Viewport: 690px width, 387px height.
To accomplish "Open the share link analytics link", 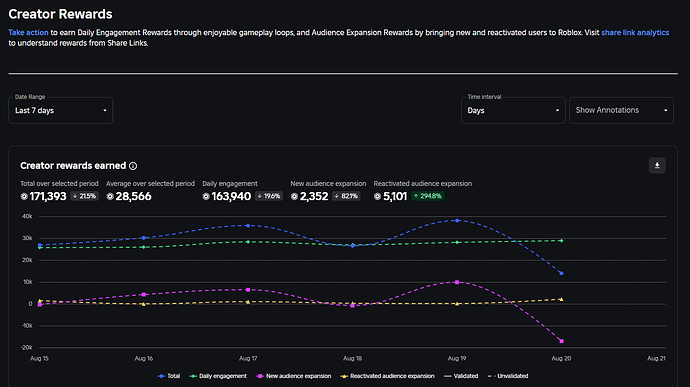I will 635,33.
